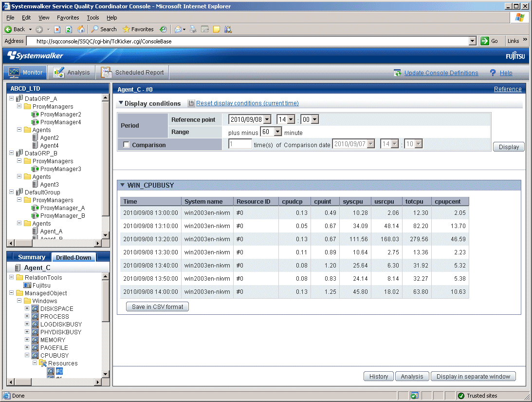The height and width of the screenshot is (402, 532).
Task: Open the Scheduled Report tab
Action: click(132, 72)
